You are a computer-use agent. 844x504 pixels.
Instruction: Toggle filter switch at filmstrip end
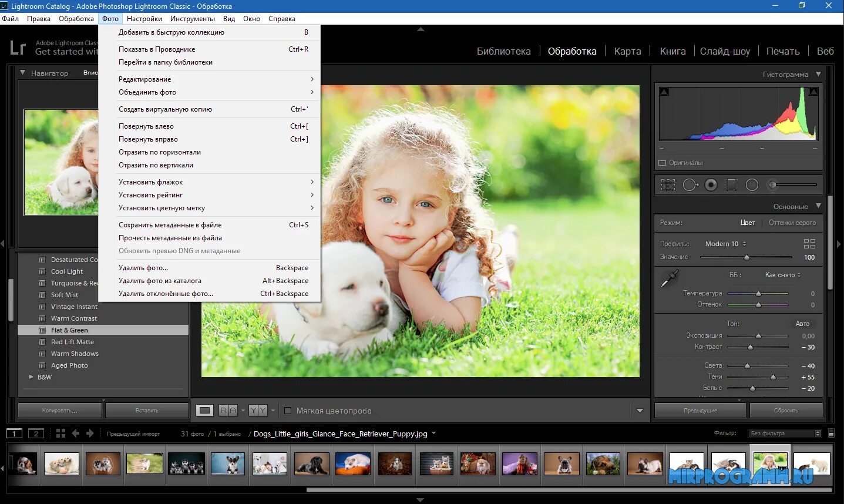coord(831,434)
